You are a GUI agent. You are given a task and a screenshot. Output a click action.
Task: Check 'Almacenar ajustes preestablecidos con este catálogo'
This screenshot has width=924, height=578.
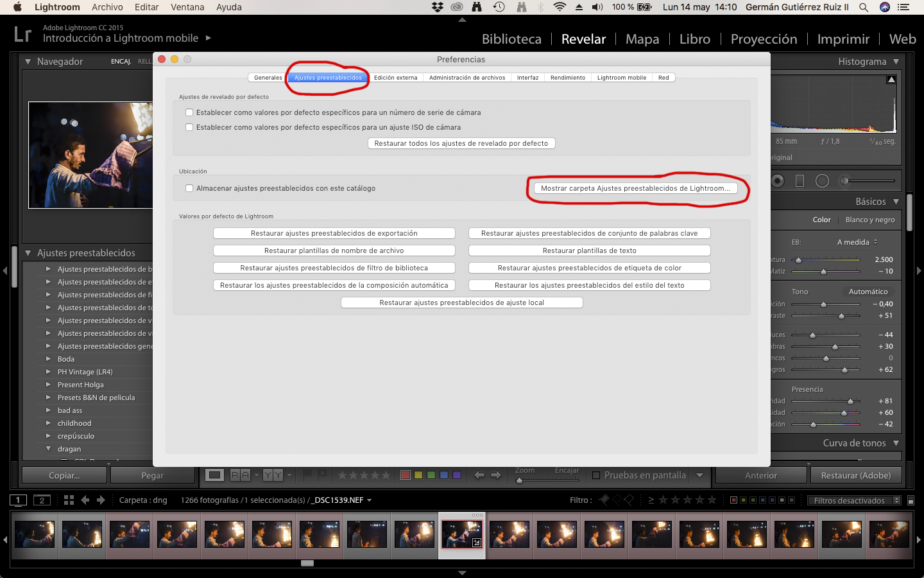point(189,188)
